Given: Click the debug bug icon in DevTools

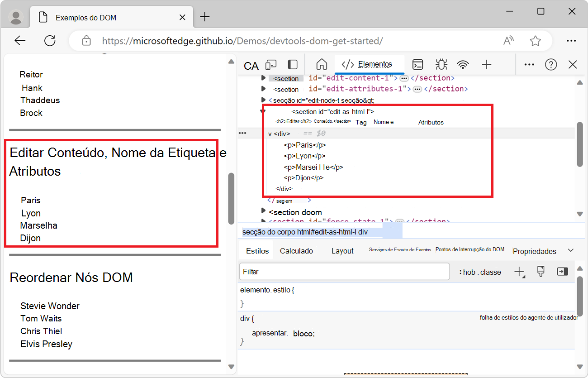Looking at the screenshot, I should [441, 65].
